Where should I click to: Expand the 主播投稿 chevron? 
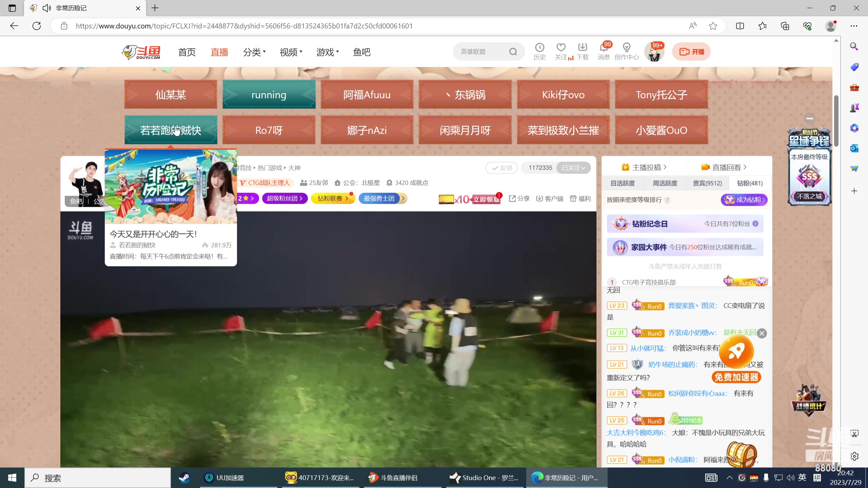[x=665, y=167]
